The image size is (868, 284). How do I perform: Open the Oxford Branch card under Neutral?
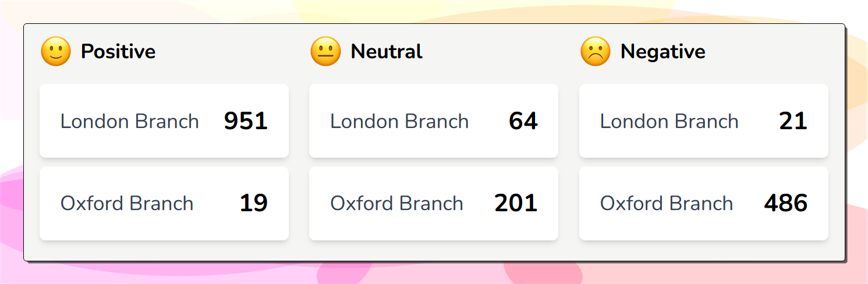[x=434, y=204]
